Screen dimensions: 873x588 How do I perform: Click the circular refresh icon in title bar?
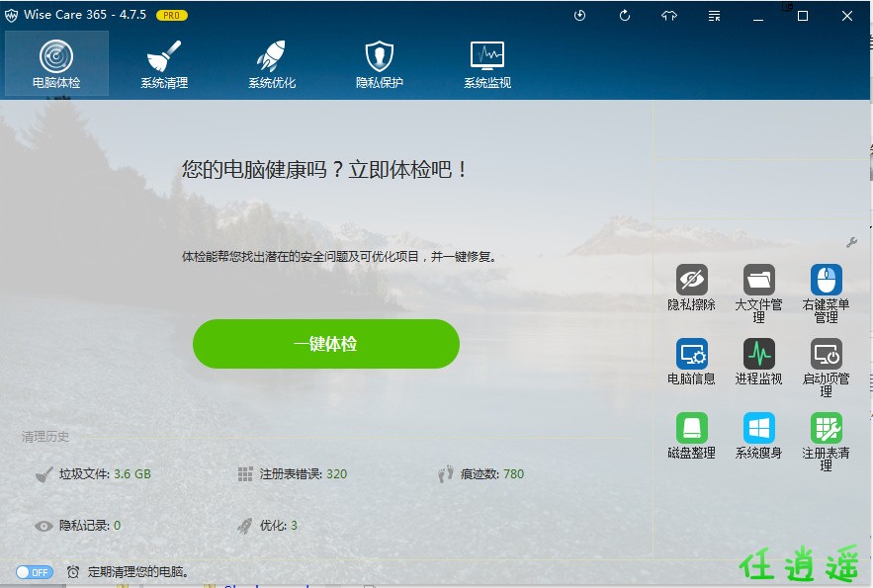point(625,16)
